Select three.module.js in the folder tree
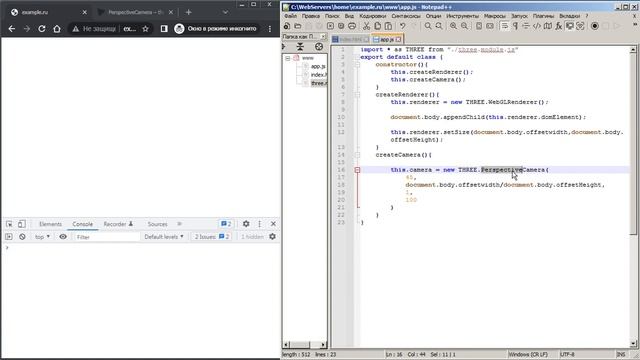Viewport: 640px width, 360px height. pyautogui.click(x=318, y=83)
